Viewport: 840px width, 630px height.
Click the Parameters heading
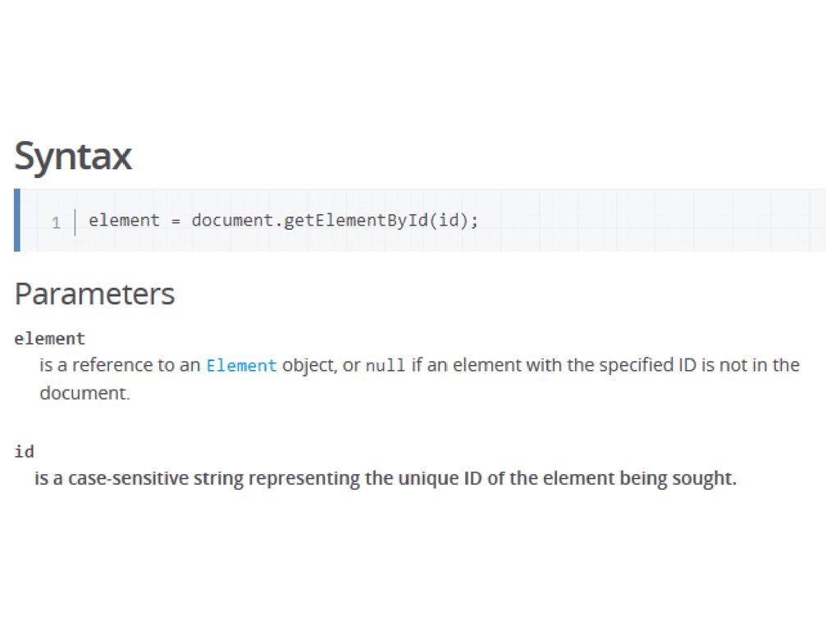[x=95, y=294]
